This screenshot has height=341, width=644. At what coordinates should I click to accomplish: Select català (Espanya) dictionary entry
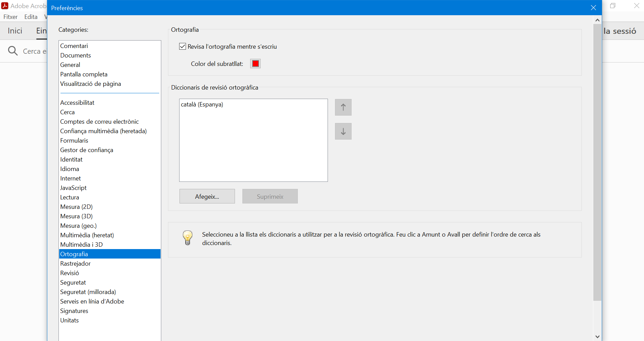(202, 104)
